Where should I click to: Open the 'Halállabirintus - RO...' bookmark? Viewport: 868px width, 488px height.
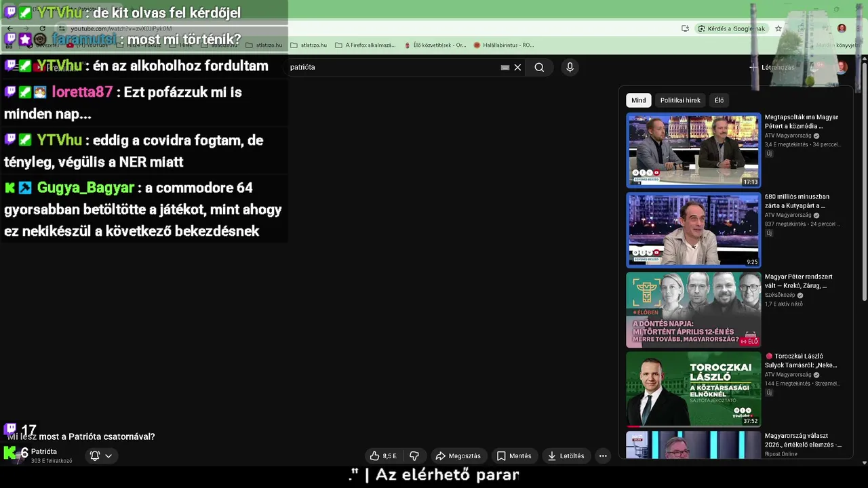[x=504, y=45]
